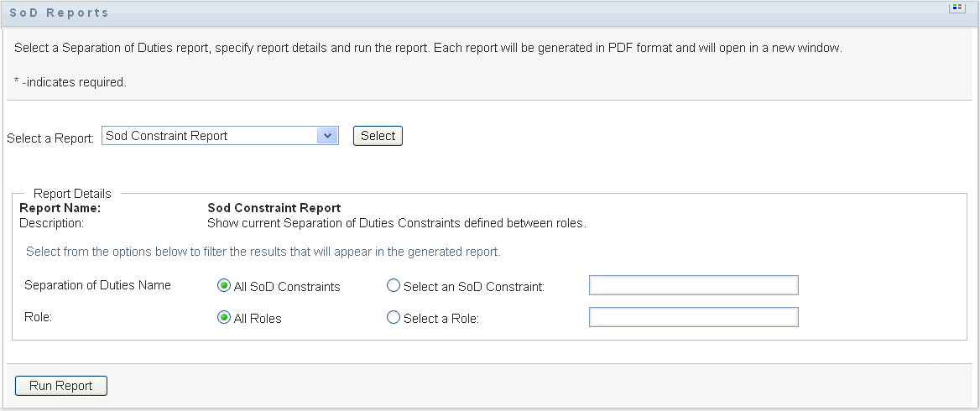Focus the SoD Constraint text input field
Image resolution: width=980 pixels, height=411 pixels.
[x=693, y=286]
